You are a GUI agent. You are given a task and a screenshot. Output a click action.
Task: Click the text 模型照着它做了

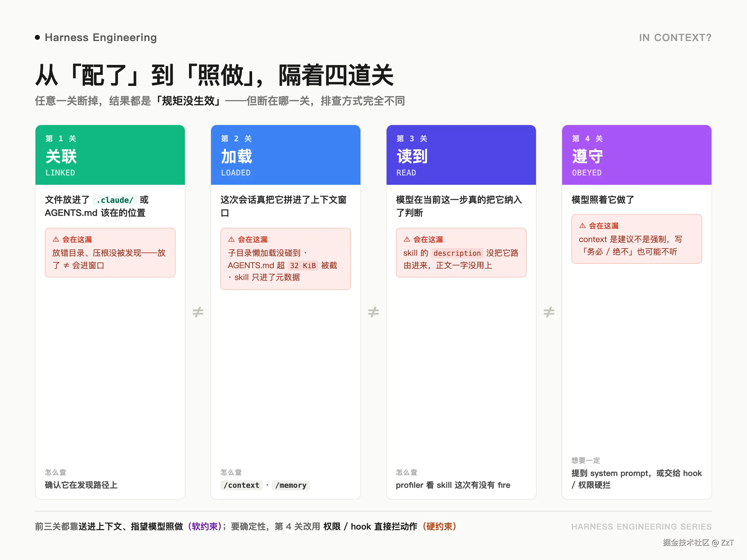point(603,199)
